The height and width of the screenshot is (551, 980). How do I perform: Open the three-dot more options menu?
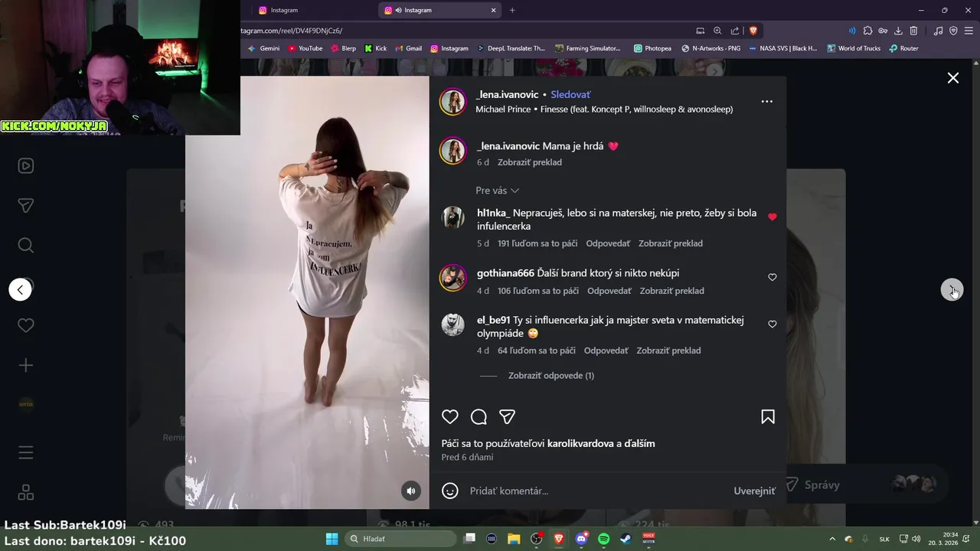(x=766, y=101)
